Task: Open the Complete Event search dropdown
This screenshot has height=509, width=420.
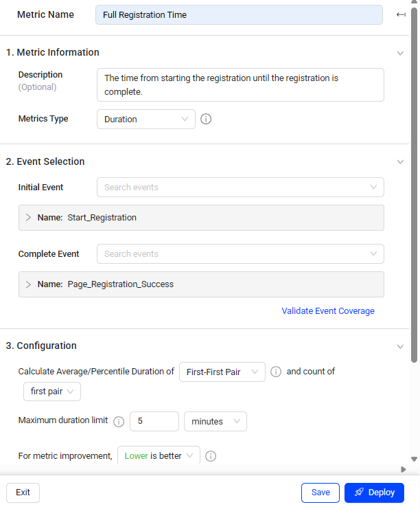Action: tap(240, 254)
